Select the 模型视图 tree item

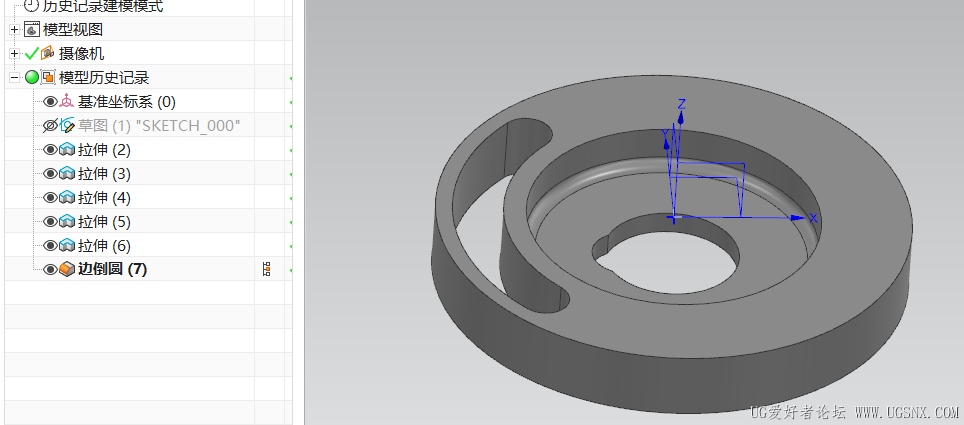click(73, 30)
